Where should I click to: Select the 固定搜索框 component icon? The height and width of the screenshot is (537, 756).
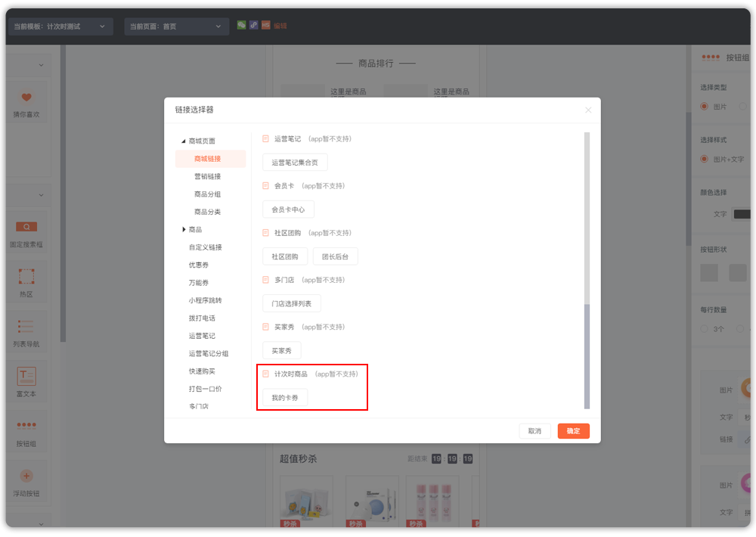pyautogui.click(x=26, y=227)
